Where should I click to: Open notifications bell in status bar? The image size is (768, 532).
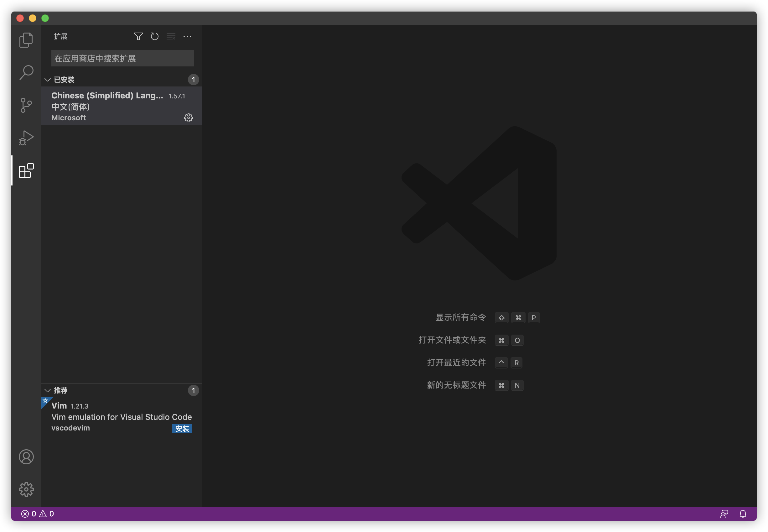tap(743, 514)
